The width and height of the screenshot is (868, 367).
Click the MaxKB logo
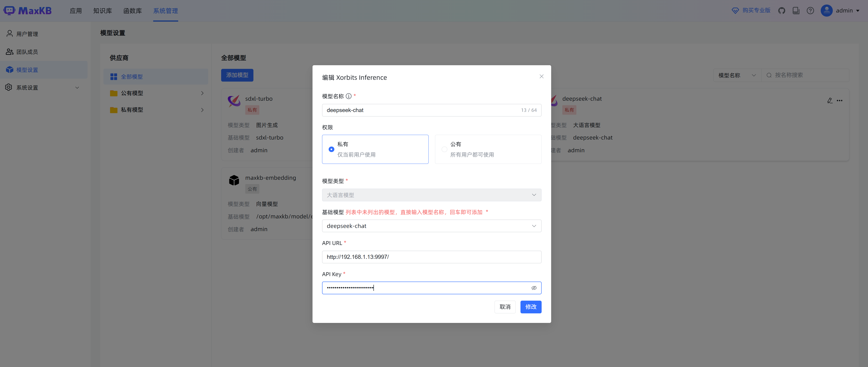point(27,10)
